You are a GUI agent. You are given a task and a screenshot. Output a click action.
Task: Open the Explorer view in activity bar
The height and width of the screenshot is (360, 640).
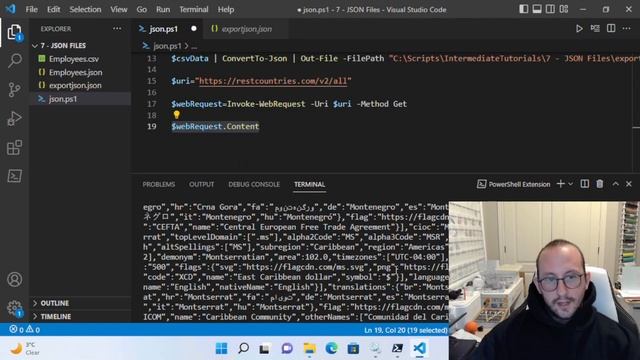tap(14, 32)
